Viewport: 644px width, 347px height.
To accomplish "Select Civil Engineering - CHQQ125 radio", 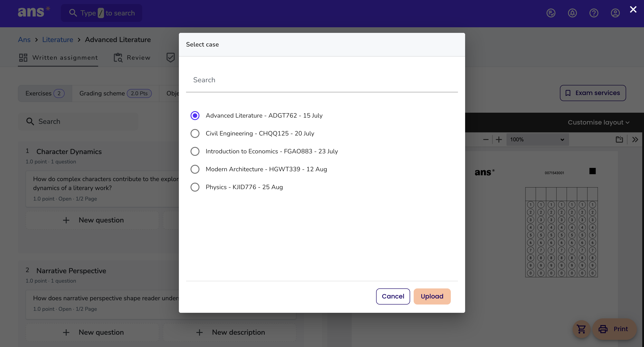I will [x=195, y=133].
